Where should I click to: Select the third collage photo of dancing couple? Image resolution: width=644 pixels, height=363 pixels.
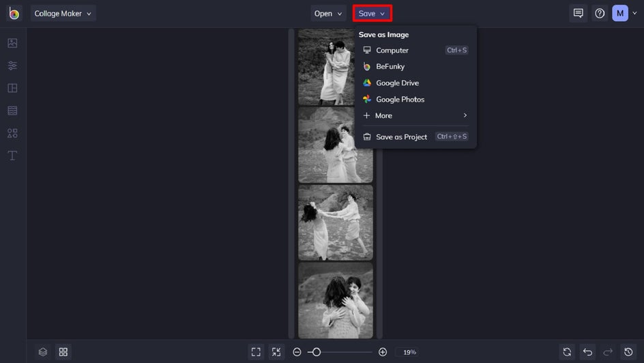pos(336,222)
